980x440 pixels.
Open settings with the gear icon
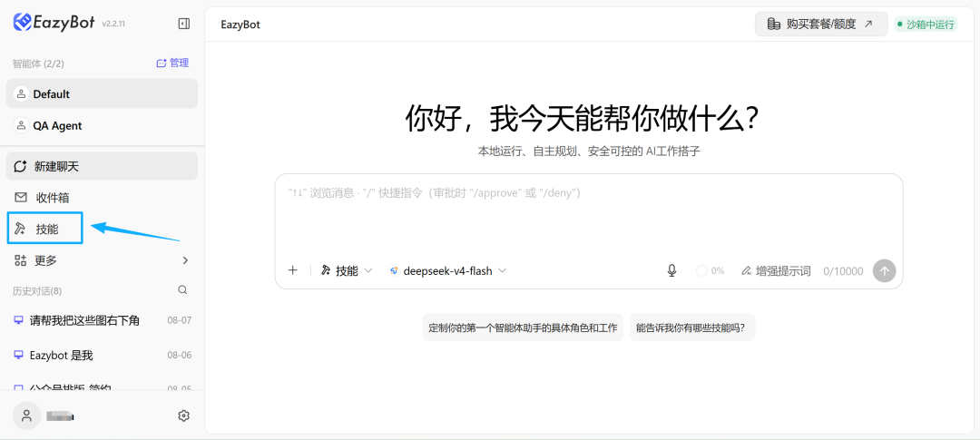[x=183, y=416]
